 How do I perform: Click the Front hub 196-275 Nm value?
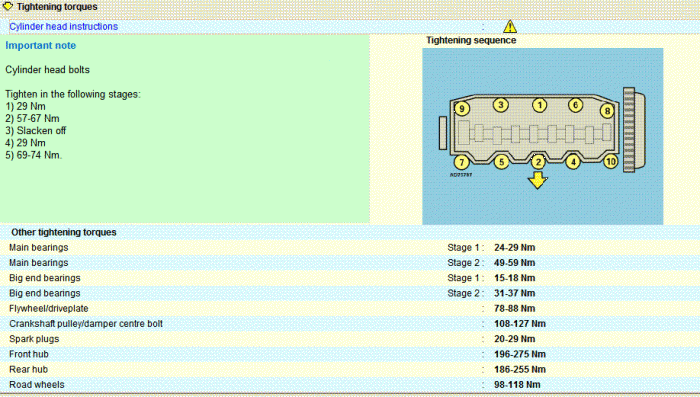click(x=520, y=354)
